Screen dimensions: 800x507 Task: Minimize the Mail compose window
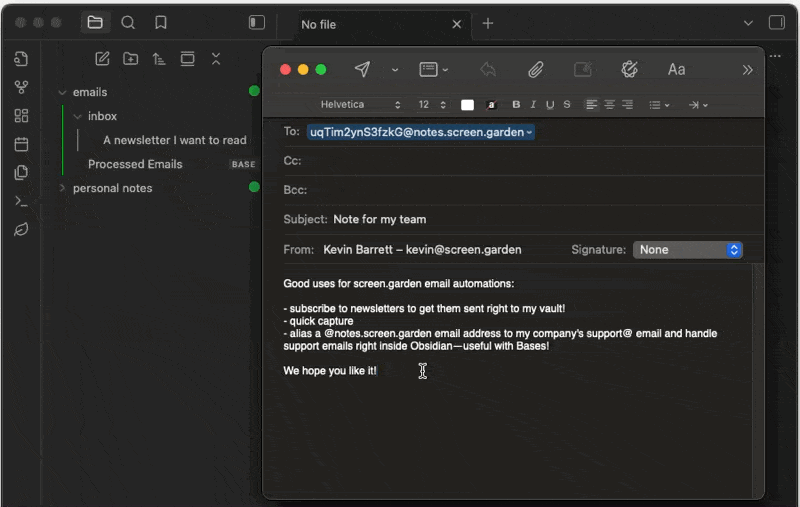[x=303, y=69]
